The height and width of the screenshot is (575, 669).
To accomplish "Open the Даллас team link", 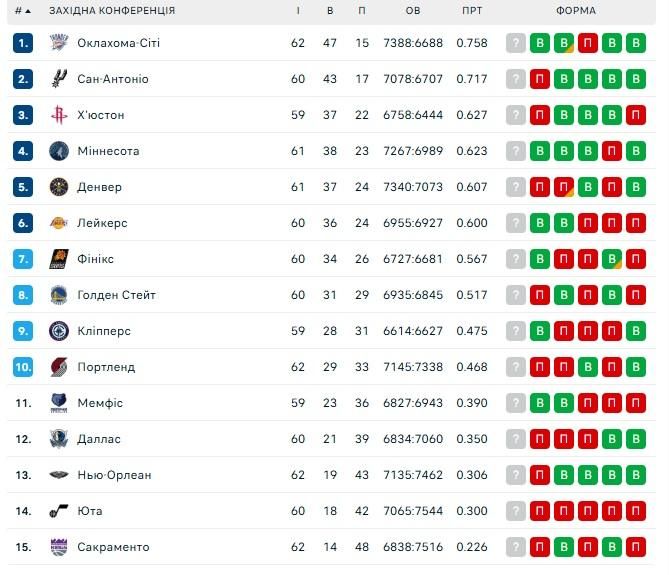I will (99, 439).
